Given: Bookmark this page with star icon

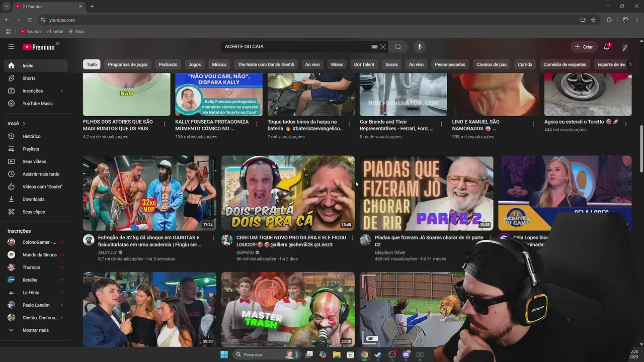Looking at the screenshot, I should point(593,20).
